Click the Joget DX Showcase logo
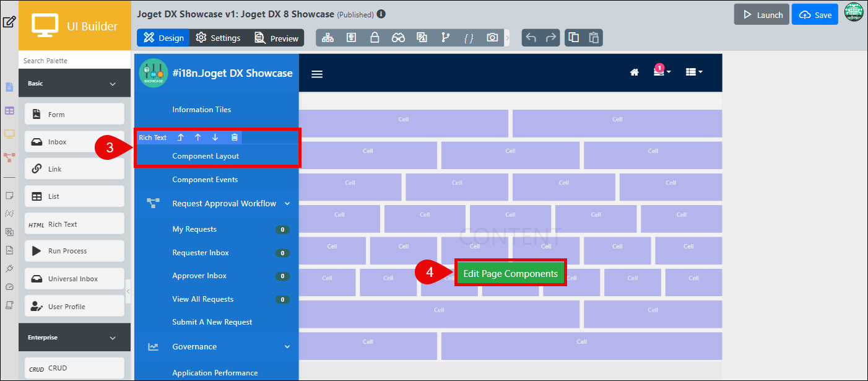Viewport: 868px width, 381px height. pyautogui.click(x=154, y=73)
